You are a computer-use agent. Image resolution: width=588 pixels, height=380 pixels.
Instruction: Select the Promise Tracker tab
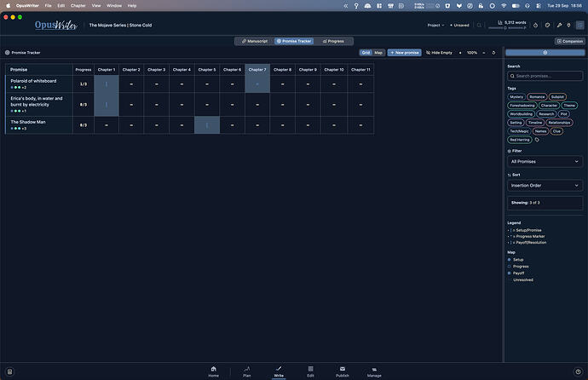[x=294, y=41]
